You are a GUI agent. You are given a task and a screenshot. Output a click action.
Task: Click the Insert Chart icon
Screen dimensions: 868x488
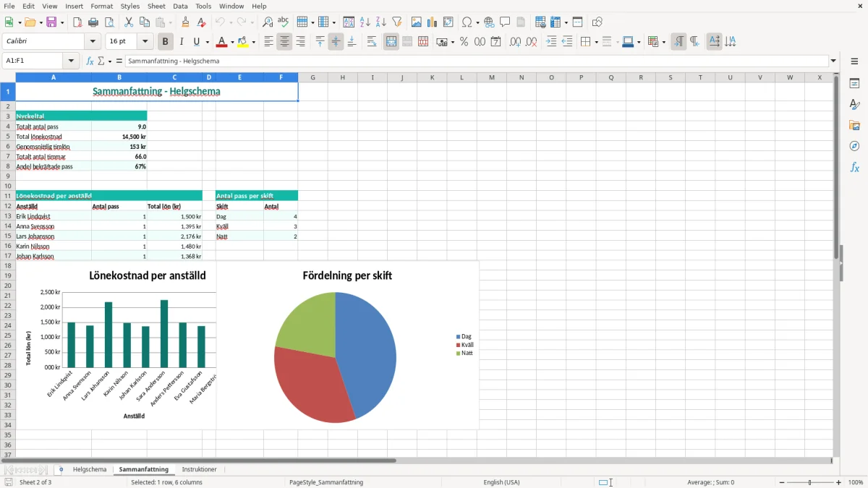433,22
